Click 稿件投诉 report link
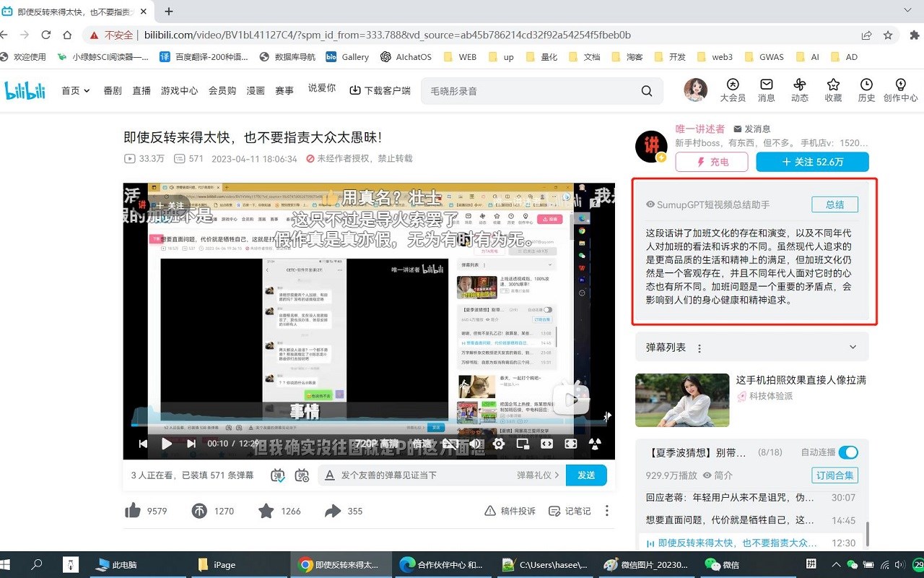924x578 pixels. [510, 511]
